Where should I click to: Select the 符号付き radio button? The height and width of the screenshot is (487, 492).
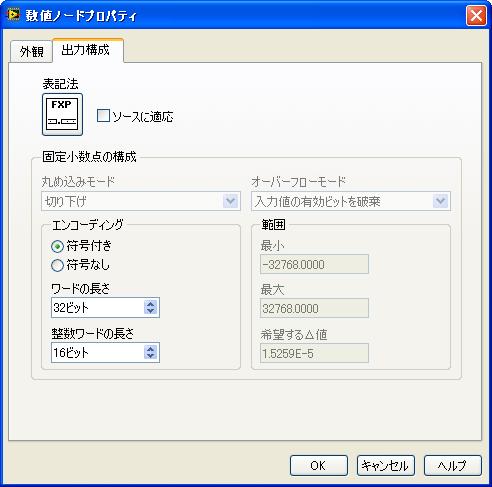[57, 246]
